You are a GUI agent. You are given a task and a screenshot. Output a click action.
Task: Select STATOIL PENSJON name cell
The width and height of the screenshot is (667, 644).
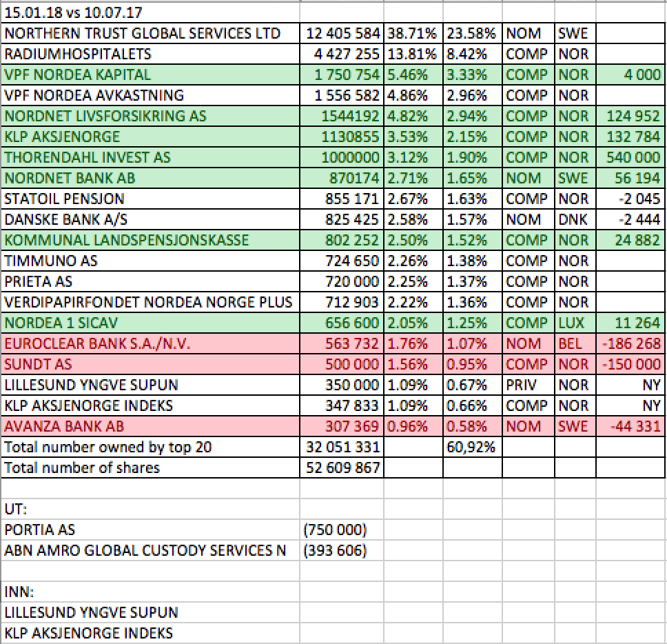(x=150, y=199)
